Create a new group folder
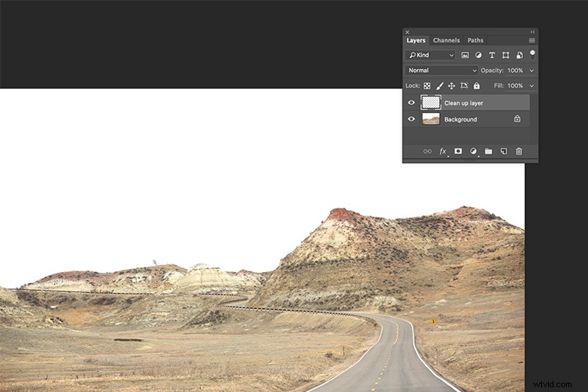This screenshot has height=392, width=588. (488, 151)
